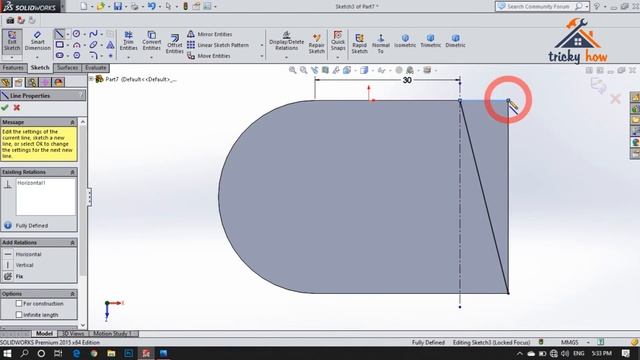
Task: Collapse the Existing Relations section
Action: point(73,172)
